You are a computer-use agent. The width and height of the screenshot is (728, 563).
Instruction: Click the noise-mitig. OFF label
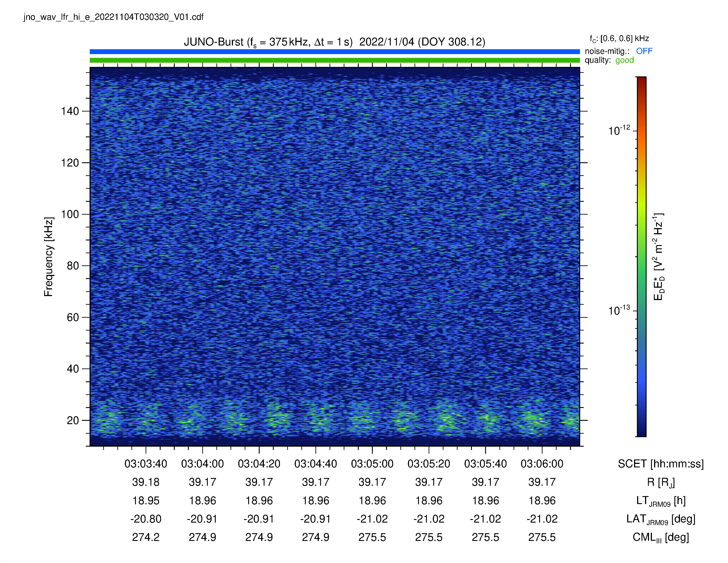618,51
